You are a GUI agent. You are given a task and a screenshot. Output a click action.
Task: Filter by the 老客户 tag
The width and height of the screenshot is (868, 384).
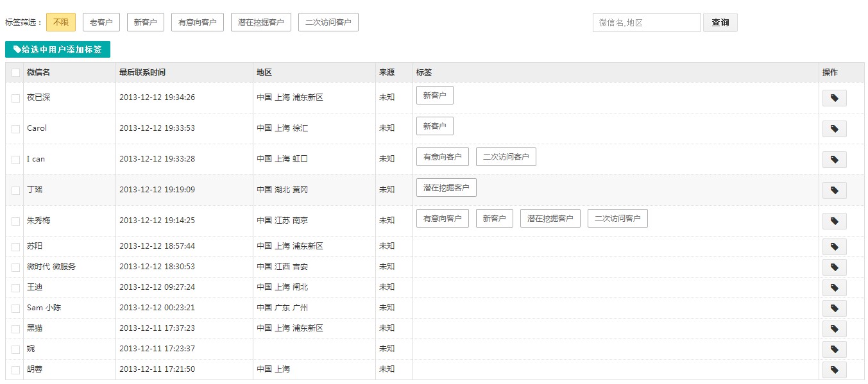coord(101,22)
